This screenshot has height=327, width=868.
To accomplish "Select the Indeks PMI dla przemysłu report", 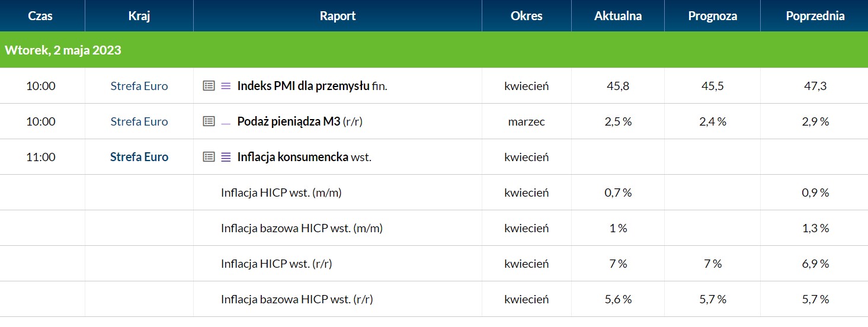I will (303, 86).
